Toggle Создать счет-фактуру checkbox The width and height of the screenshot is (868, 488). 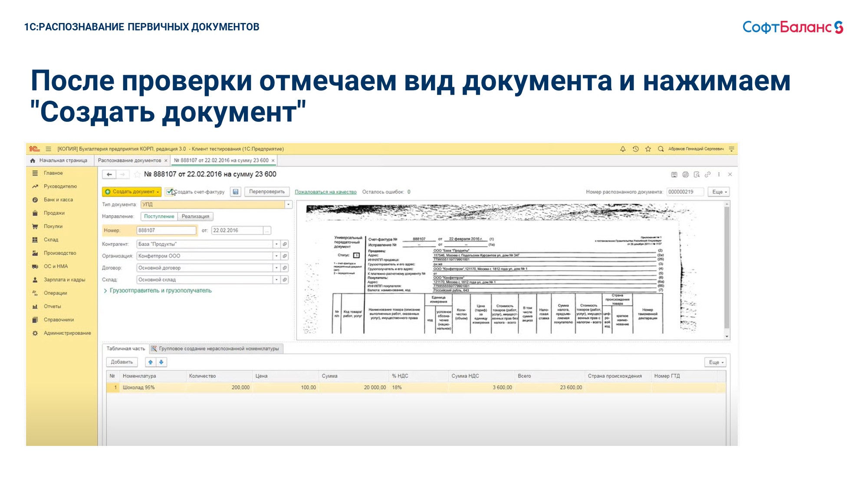[x=169, y=192]
